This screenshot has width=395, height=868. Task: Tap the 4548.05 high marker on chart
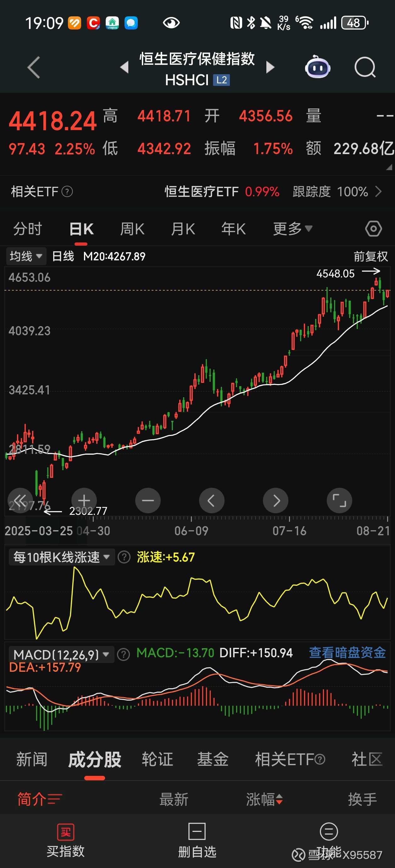pos(335,274)
